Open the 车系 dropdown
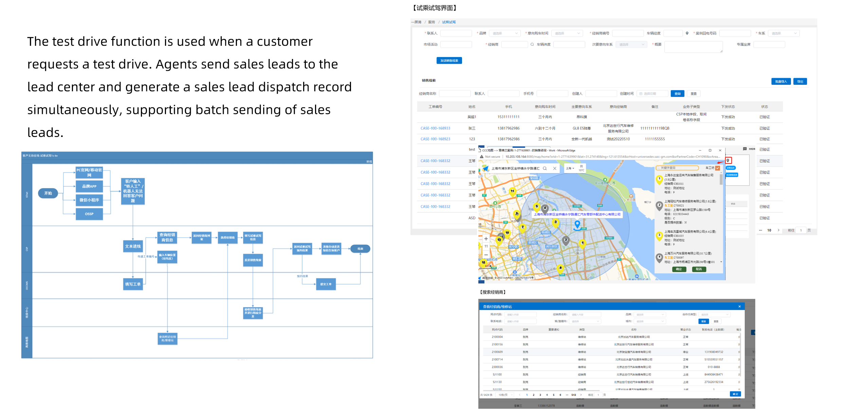 coord(784,33)
